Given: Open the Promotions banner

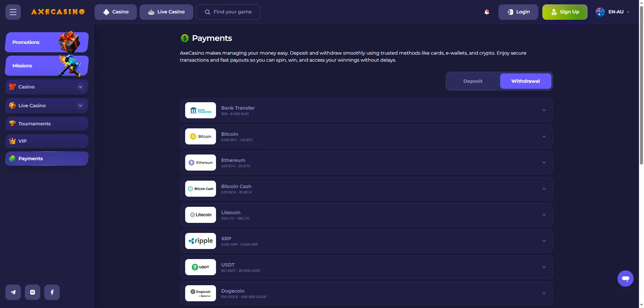Looking at the screenshot, I should pos(47,42).
